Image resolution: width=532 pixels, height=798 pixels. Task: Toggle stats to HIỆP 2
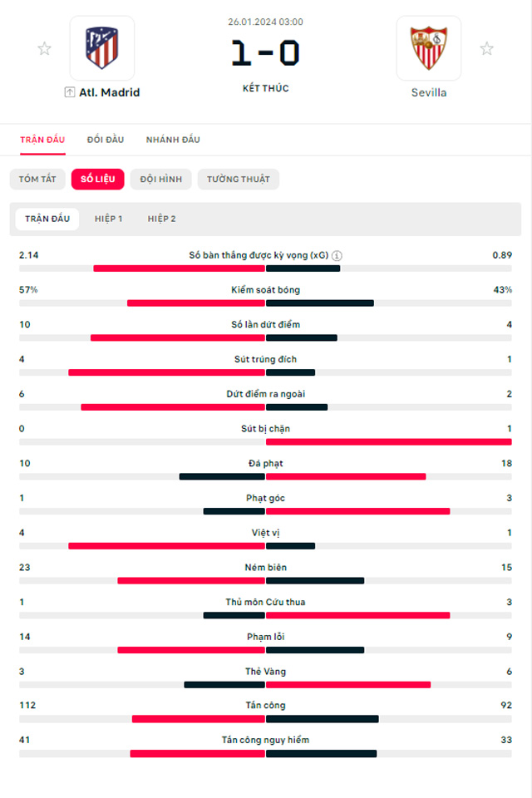[162, 219]
